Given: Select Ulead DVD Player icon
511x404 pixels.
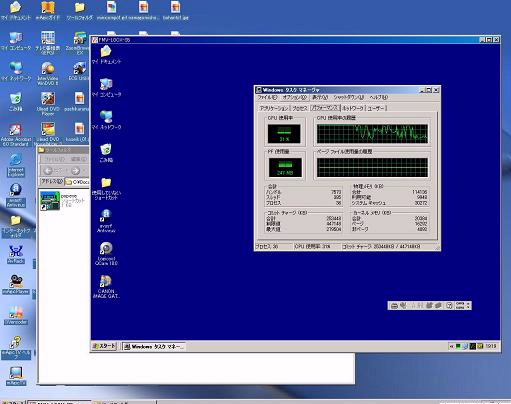Looking at the screenshot, I should tap(48, 104).
